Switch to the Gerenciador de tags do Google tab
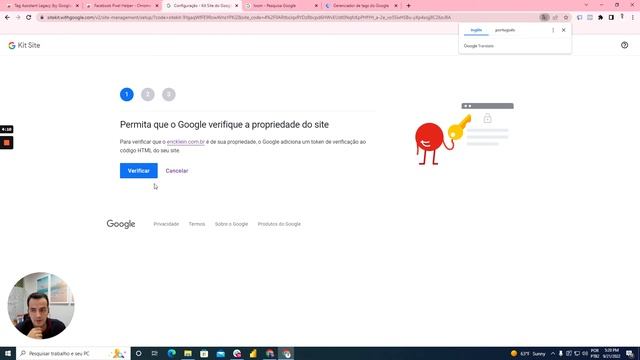The image size is (640, 360). tap(361, 6)
